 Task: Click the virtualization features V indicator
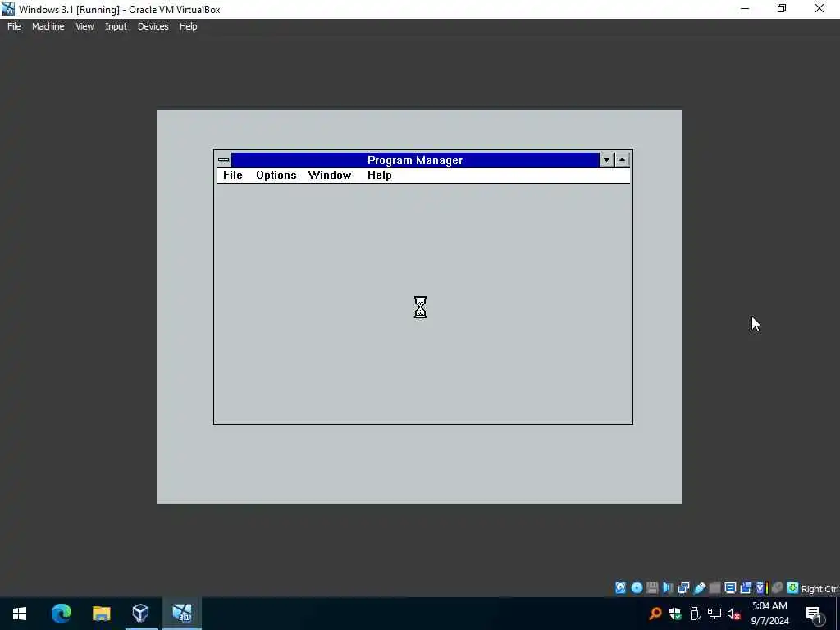pyautogui.click(x=761, y=587)
